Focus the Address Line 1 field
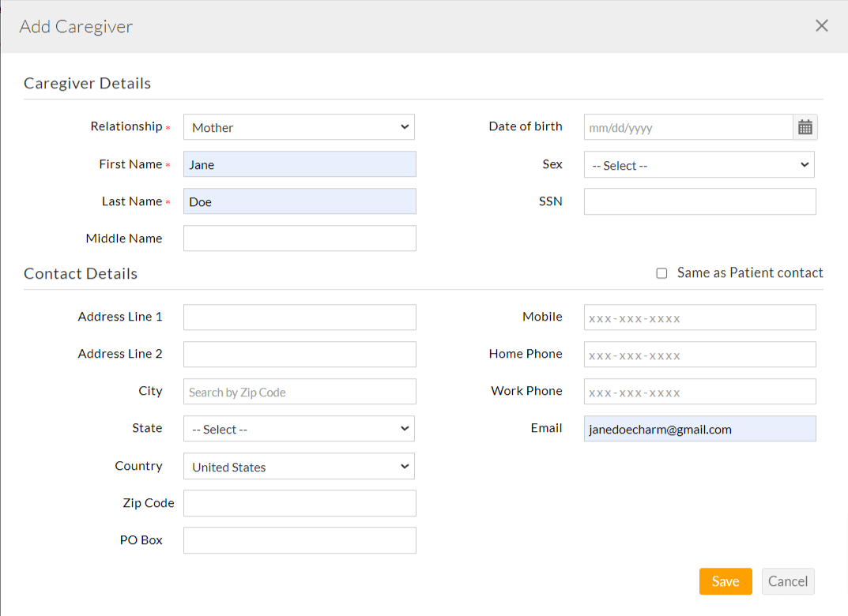This screenshot has width=848, height=616. pyautogui.click(x=300, y=317)
